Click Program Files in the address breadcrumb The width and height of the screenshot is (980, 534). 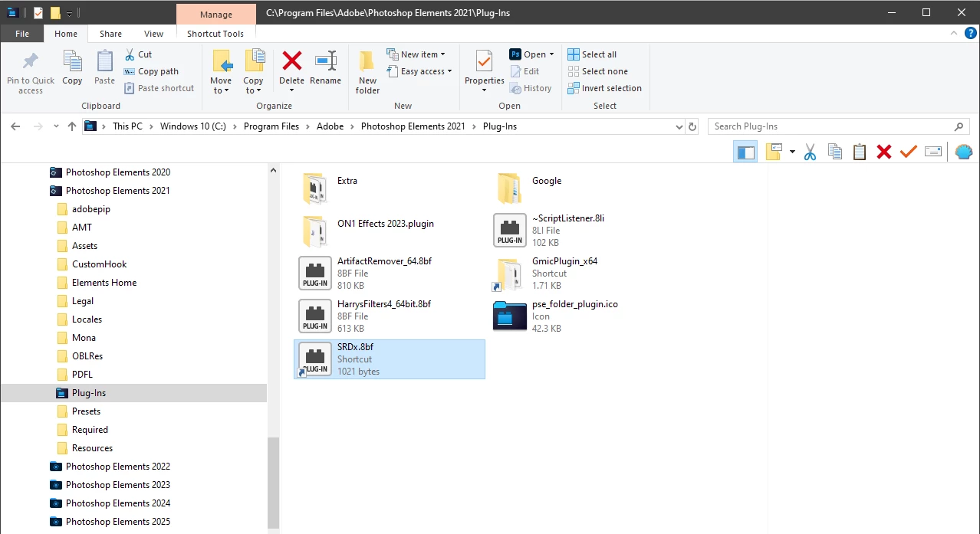(271, 126)
